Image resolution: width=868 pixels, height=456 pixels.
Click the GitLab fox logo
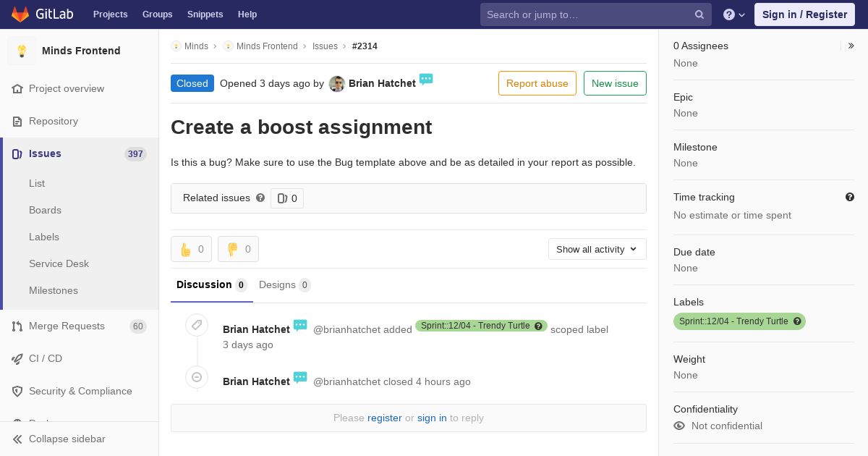click(20, 14)
